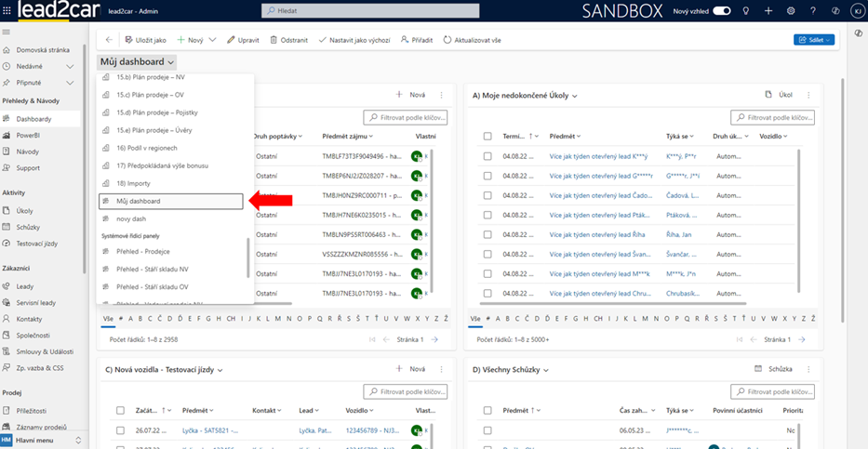Open the Sdílet dropdown button
The image size is (868, 449).
point(814,40)
